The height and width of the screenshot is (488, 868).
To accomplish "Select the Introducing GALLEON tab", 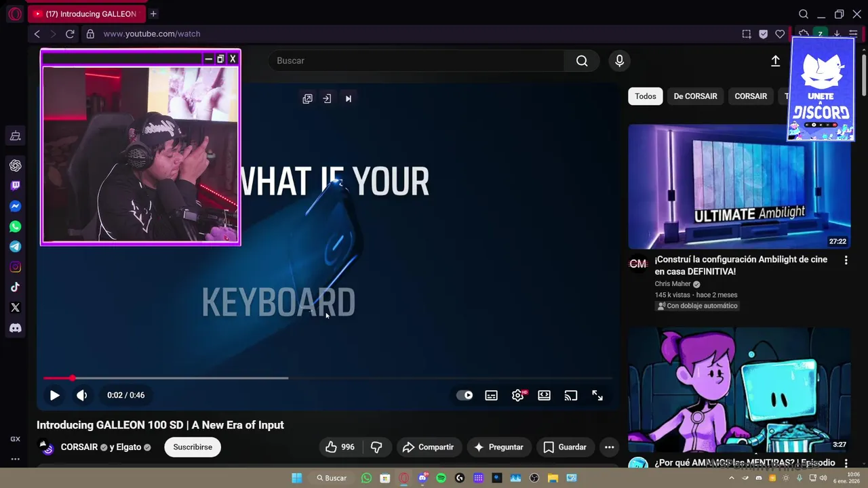I will (x=87, y=14).
